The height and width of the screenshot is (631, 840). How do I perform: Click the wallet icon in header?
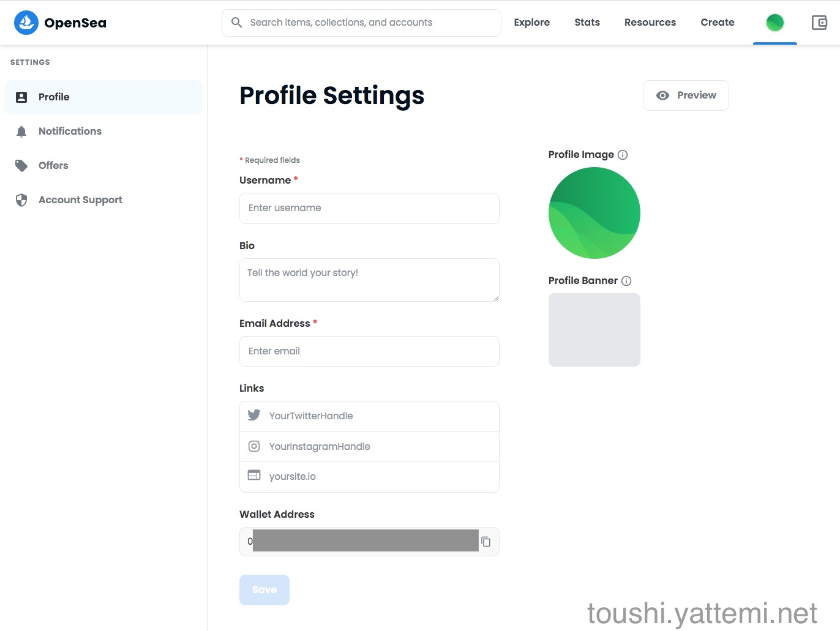819,23
